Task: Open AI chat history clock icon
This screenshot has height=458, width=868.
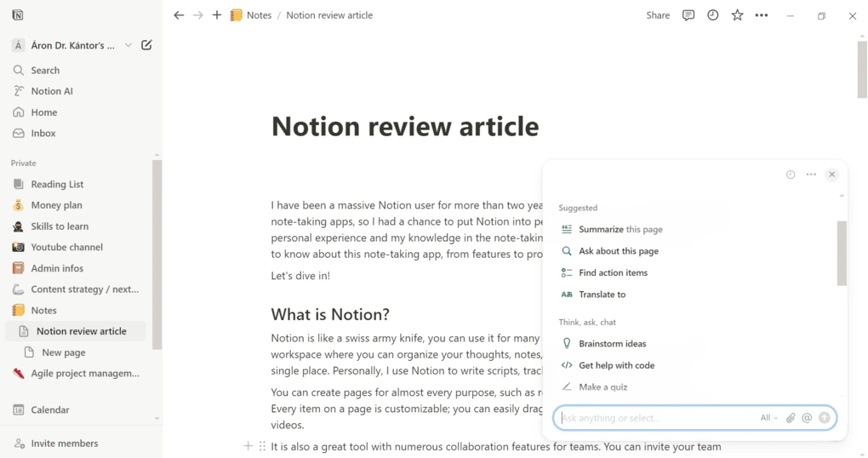Action: [x=791, y=175]
